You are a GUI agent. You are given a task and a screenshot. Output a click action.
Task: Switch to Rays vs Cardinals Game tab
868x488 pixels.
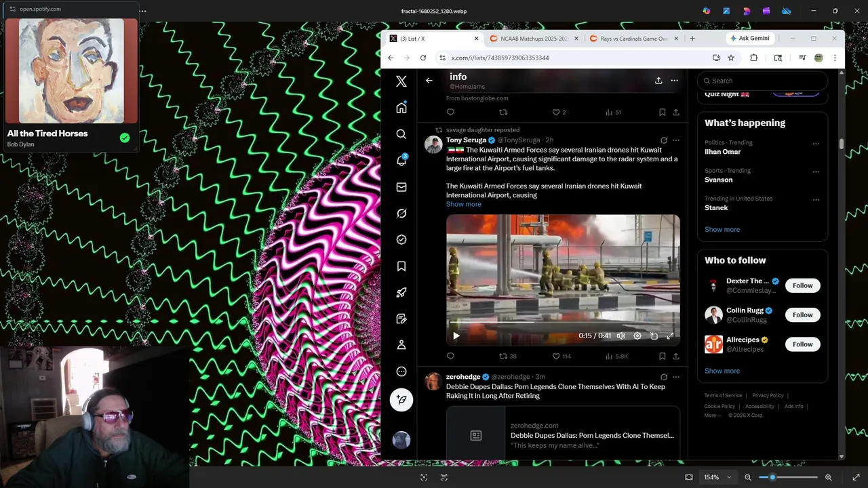(x=634, y=39)
